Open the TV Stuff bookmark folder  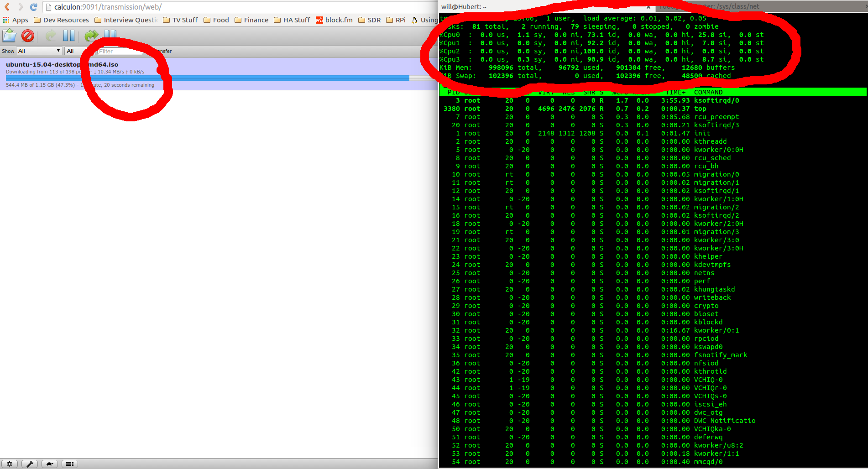(180, 20)
